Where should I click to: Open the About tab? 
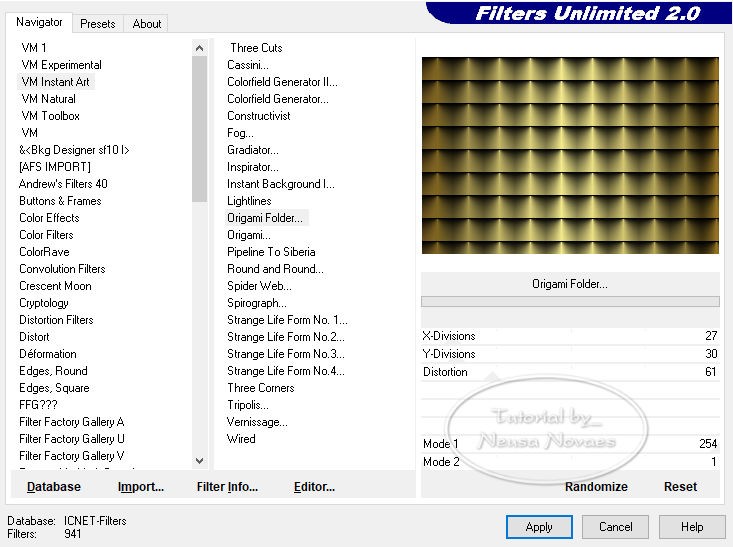[x=147, y=23]
